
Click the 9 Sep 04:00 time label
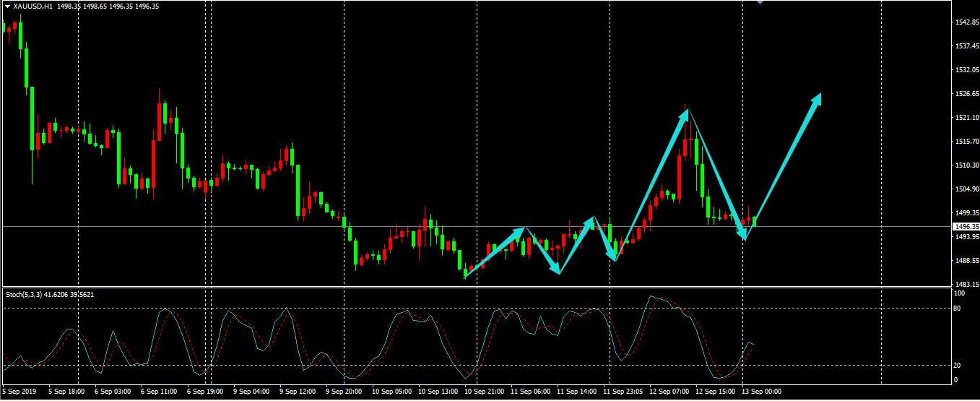pyautogui.click(x=252, y=392)
